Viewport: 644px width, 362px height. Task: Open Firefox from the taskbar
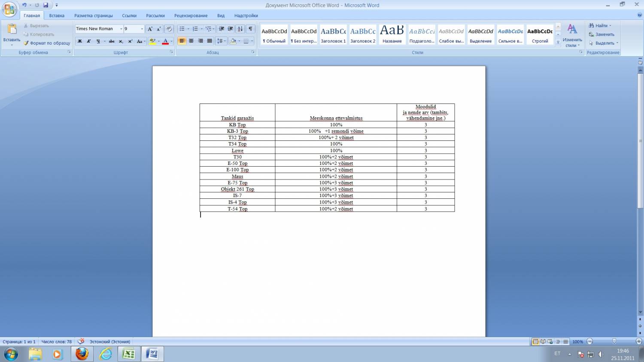(x=82, y=354)
